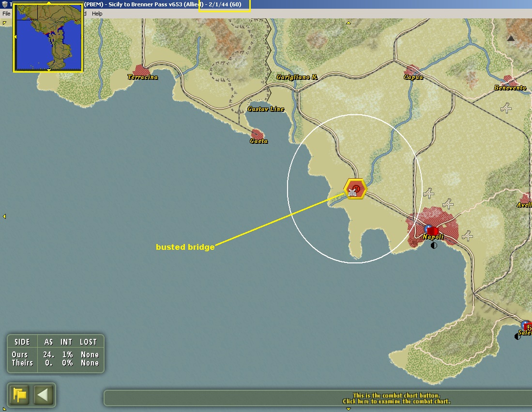
Task: Select the red unit counter at Napoli
Action: click(x=432, y=231)
